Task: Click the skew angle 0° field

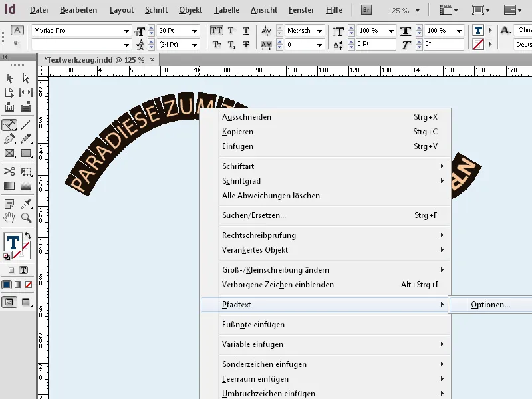Action: pyautogui.click(x=444, y=44)
